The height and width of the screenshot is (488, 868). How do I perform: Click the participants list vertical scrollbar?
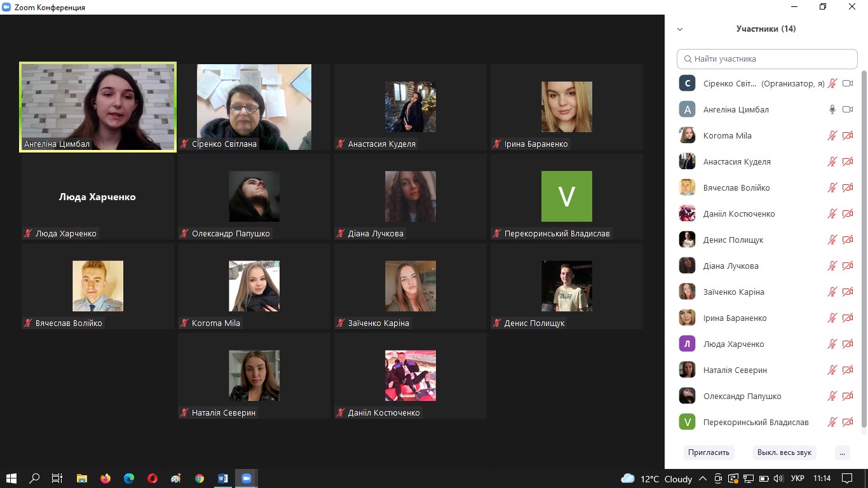pyautogui.click(x=864, y=254)
